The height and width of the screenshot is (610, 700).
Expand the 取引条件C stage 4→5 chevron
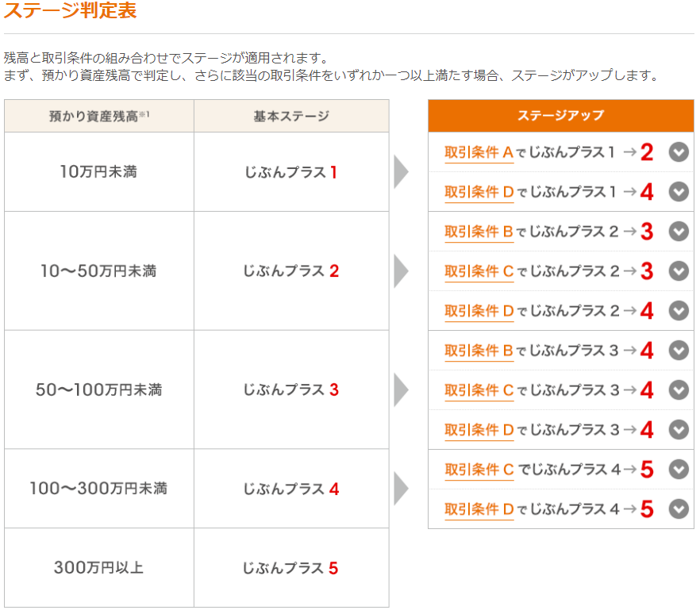678,470
